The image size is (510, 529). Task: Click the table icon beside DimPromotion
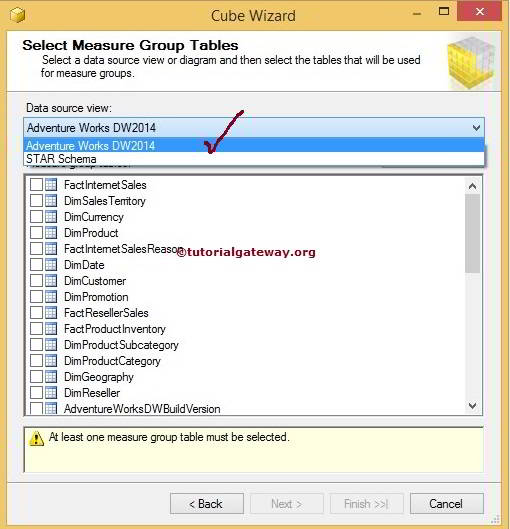(x=51, y=297)
